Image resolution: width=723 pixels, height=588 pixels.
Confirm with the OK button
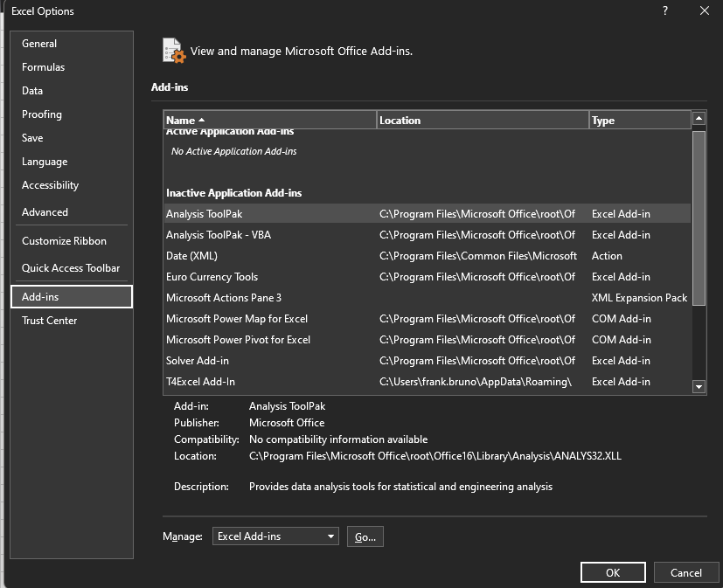coord(613,572)
